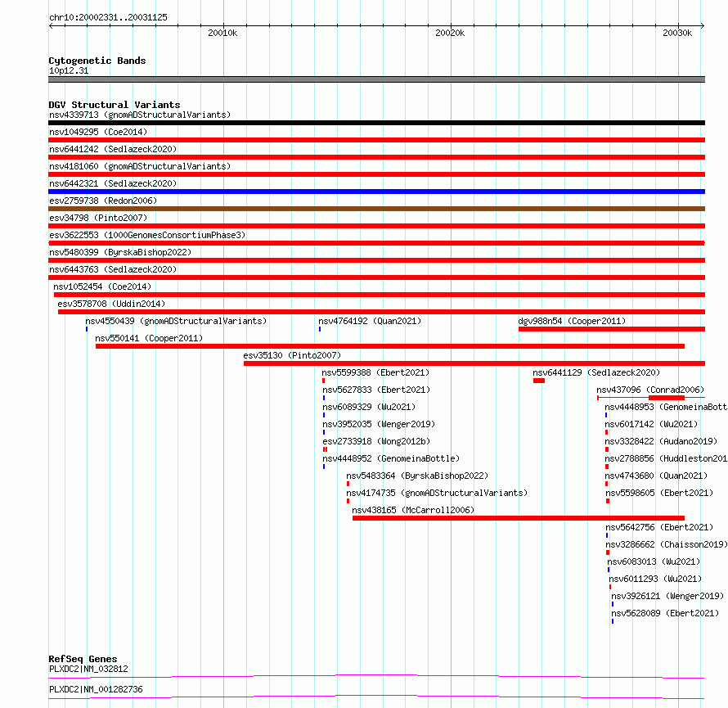728x708 pixels.
Task: Select nsv6011293 (Wu2021) label
Action: pos(655,579)
